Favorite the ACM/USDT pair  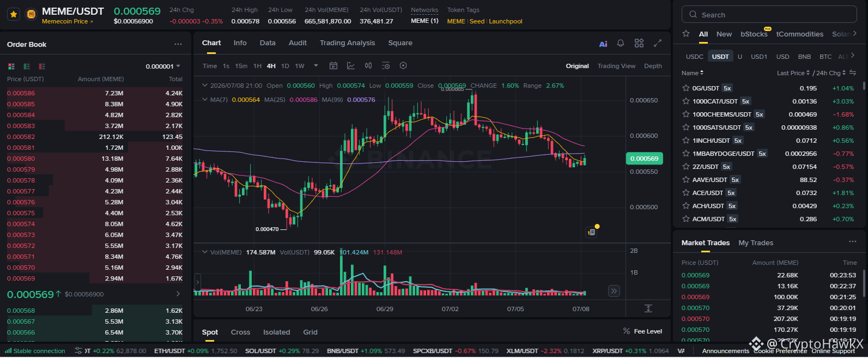[686, 219]
